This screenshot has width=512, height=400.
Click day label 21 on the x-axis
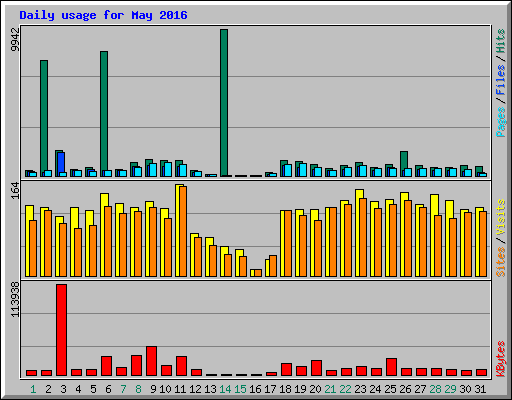point(330,389)
